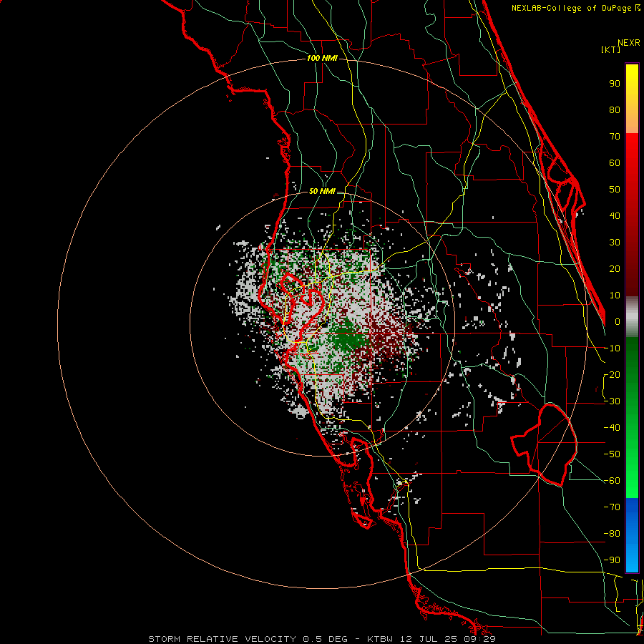
Task: Click the 90 value on the velocity scale
Action: pyautogui.click(x=615, y=84)
